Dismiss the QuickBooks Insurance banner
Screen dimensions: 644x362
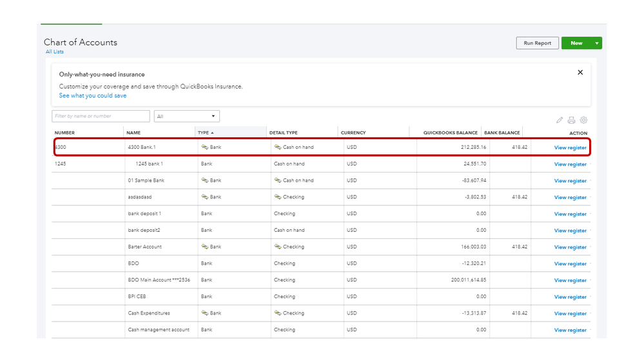[x=580, y=73]
